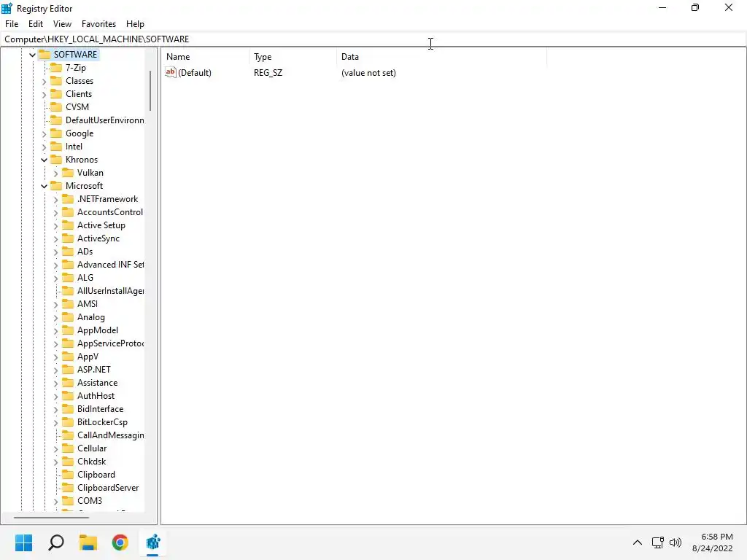Open File Explorer from the taskbar
Viewport: 747px width, 560px height.
pos(88,542)
